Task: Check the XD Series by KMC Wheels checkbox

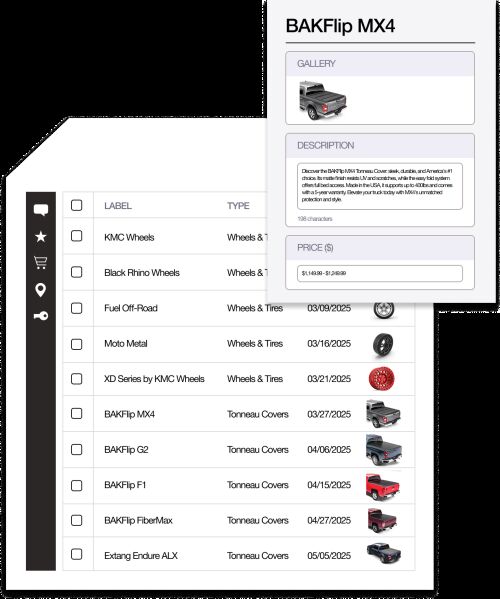Action: 77,379
